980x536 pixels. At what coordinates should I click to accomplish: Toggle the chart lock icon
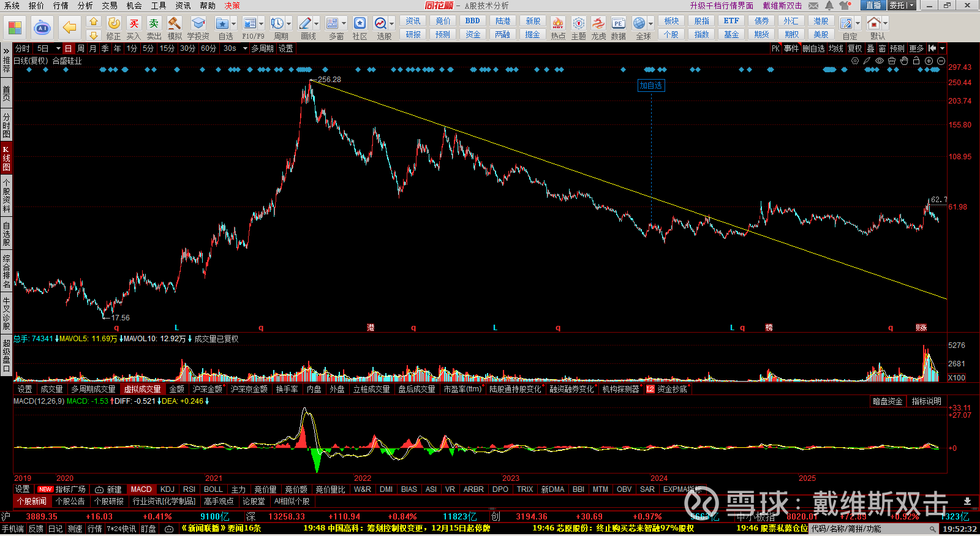(x=916, y=61)
